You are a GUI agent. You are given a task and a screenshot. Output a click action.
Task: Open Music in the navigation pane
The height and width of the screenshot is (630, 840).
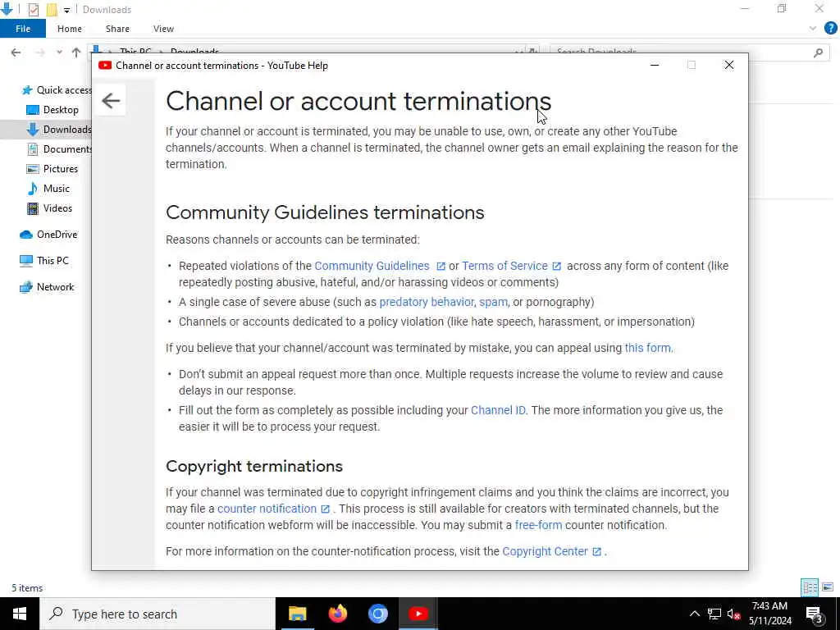(x=48, y=189)
